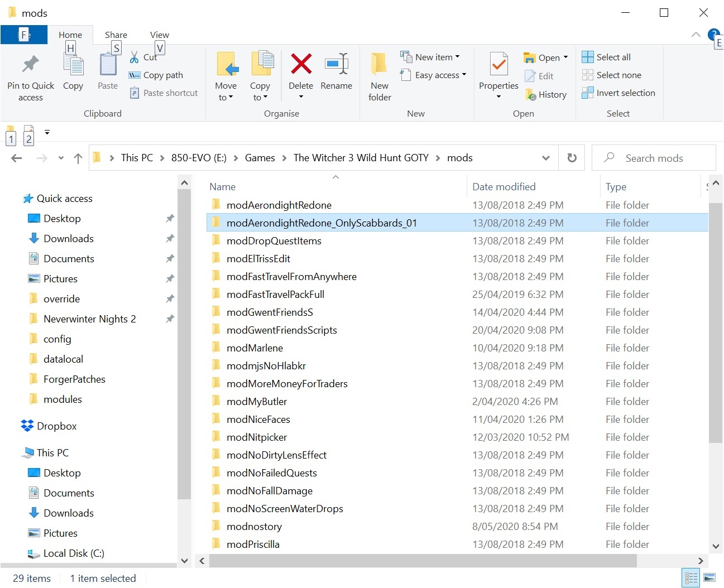724x588 pixels.
Task: Select Local Disk (C:) in navigation pane
Action: [x=74, y=553]
